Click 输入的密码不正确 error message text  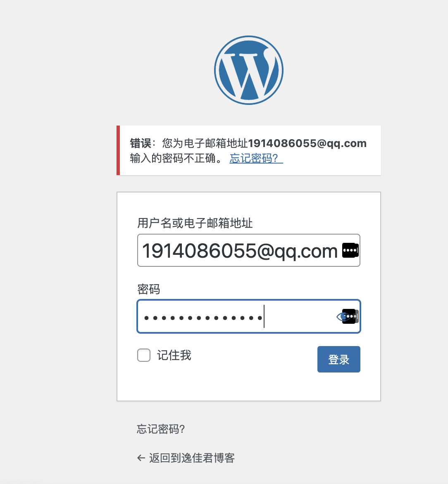point(173,158)
